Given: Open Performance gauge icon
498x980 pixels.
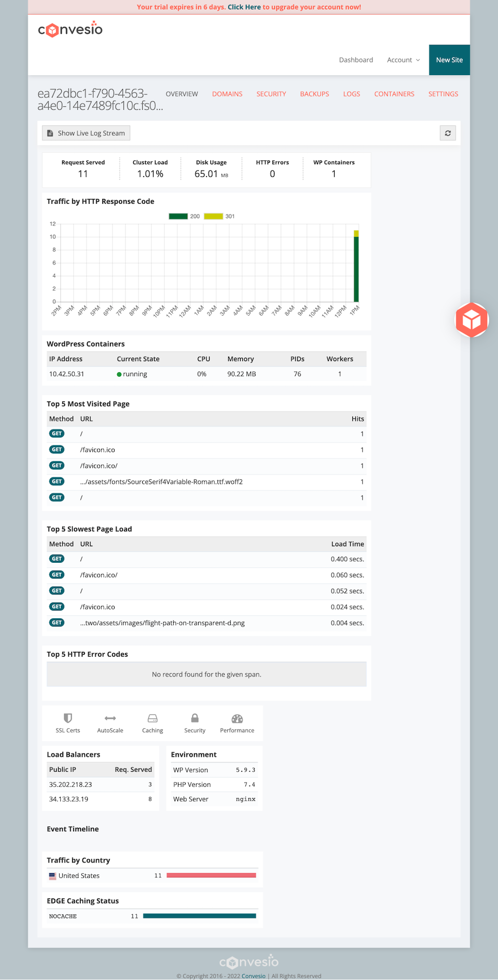Looking at the screenshot, I should click(237, 718).
